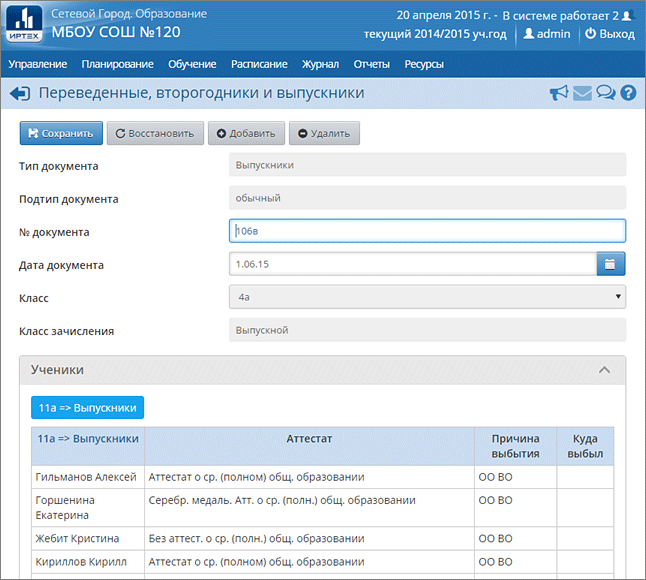Click the online users icon in header
646x580 pixels.
coord(628,16)
